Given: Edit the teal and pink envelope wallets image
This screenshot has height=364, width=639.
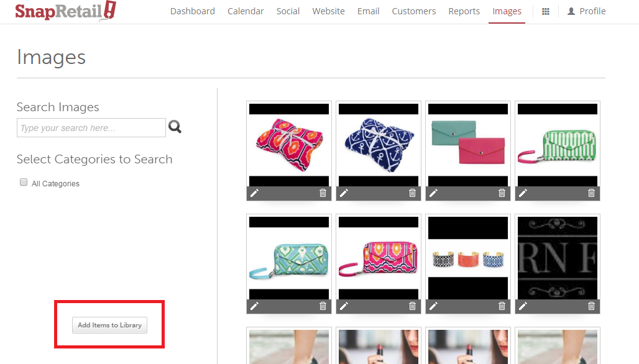Looking at the screenshot, I should [x=433, y=193].
